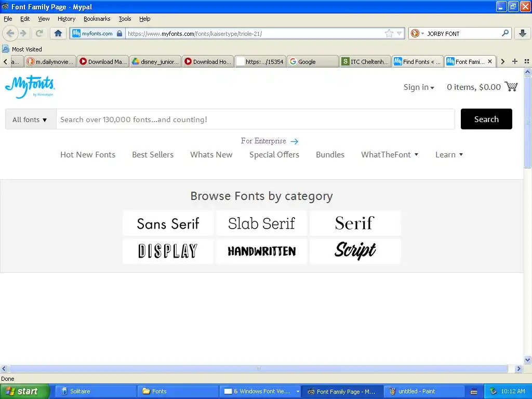Open the Best Sellers link
Screen dimensions: 532x399
153,155
